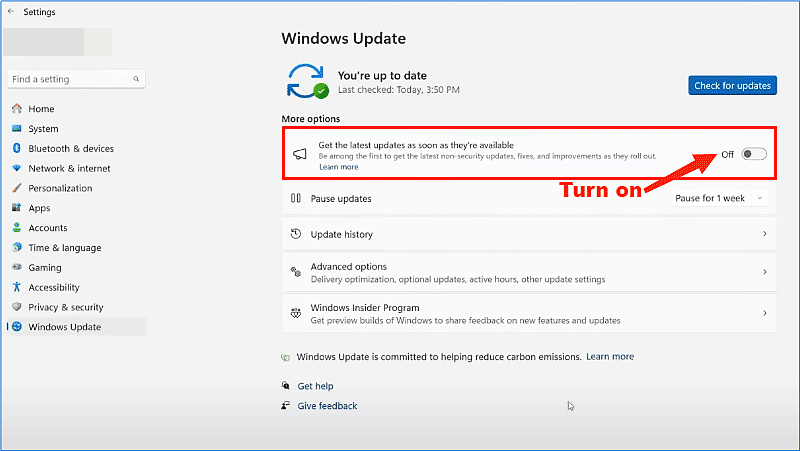The width and height of the screenshot is (800, 451).
Task: Click the Advanced options gears icon
Action: pyautogui.click(x=296, y=272)
